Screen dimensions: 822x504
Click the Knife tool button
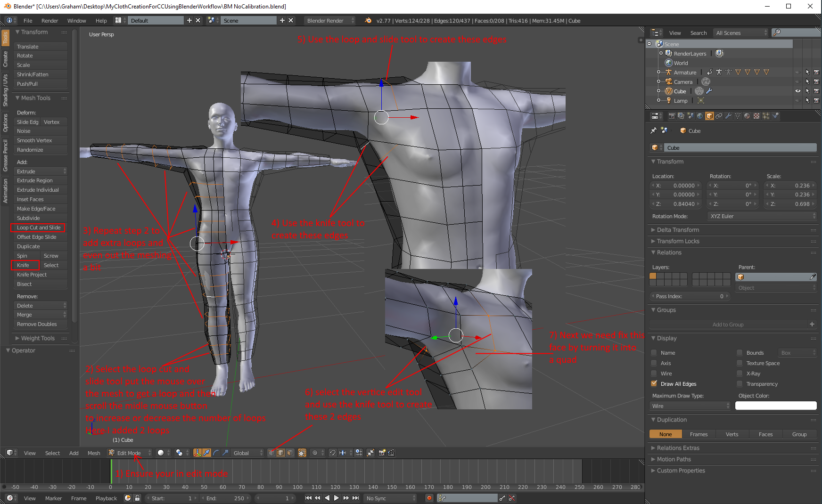pyautogui.click(x=26, y=265)
